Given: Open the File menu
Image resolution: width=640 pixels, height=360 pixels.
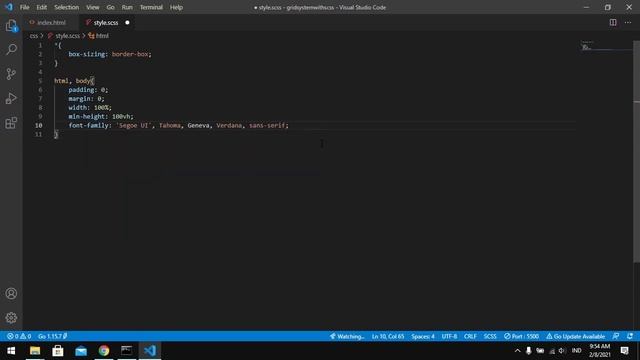Looking at the screenshot, I should click(x=24, y=7).
